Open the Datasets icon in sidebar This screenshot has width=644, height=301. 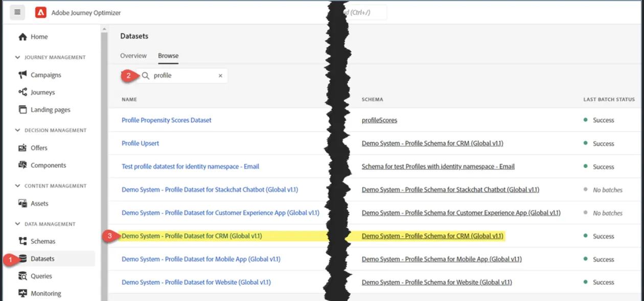click(22, 259)
